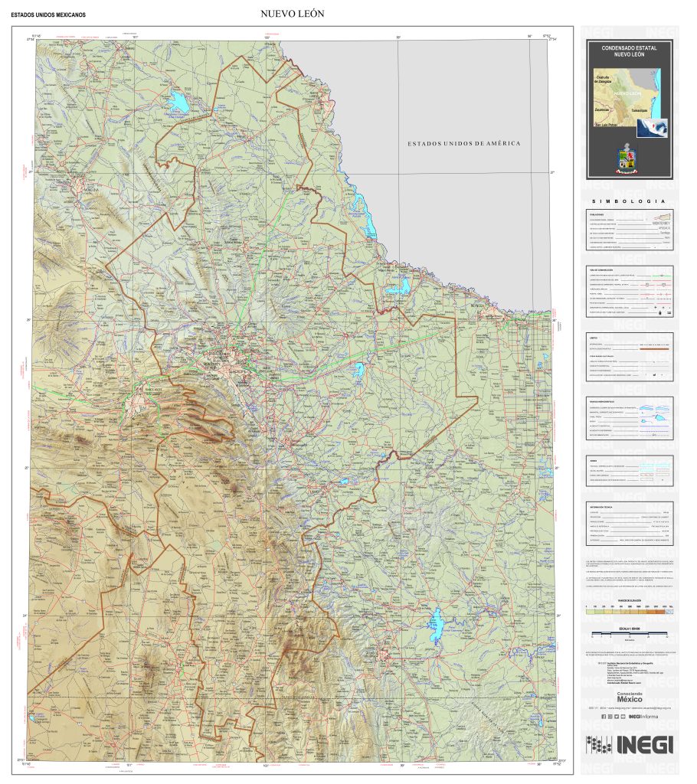Click the port anchor symbol in the legend
This screenshot has width=697, height=784.
(x=660, y=312)
